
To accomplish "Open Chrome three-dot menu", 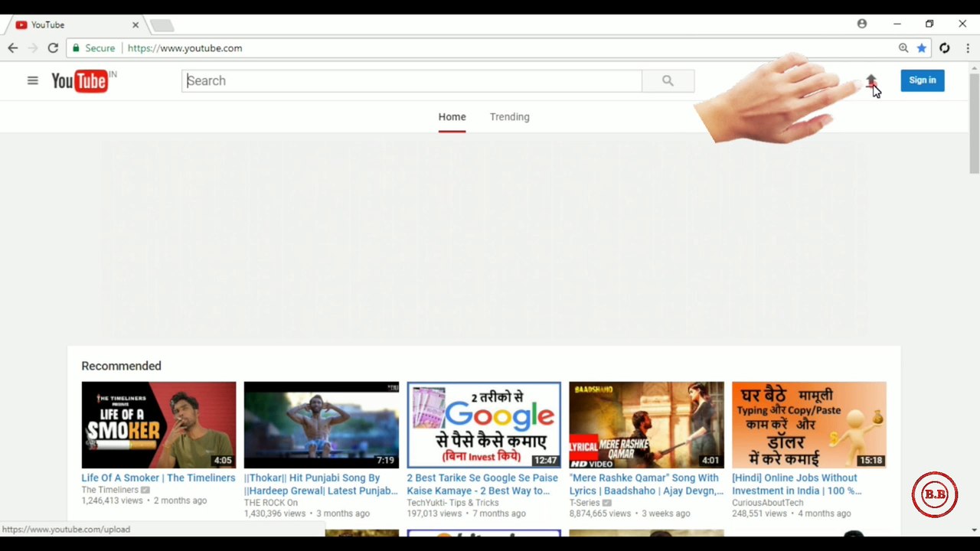I will tap(968, 48).
